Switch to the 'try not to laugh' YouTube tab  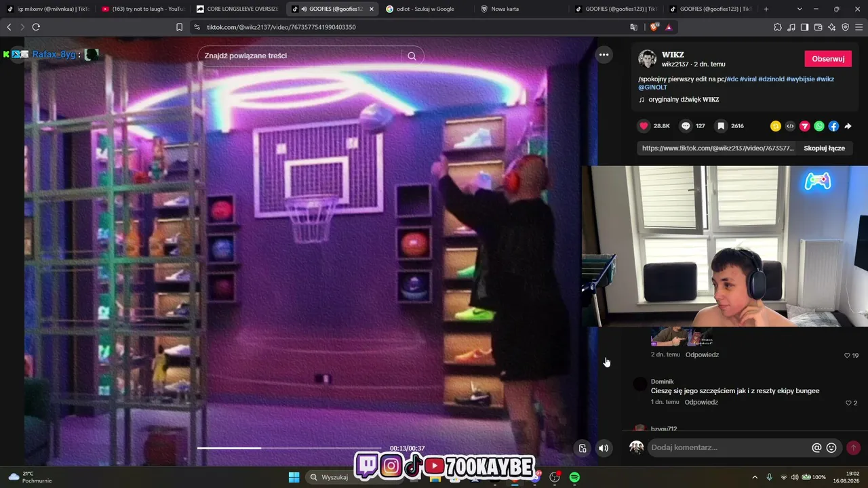(x=142, y=9)
